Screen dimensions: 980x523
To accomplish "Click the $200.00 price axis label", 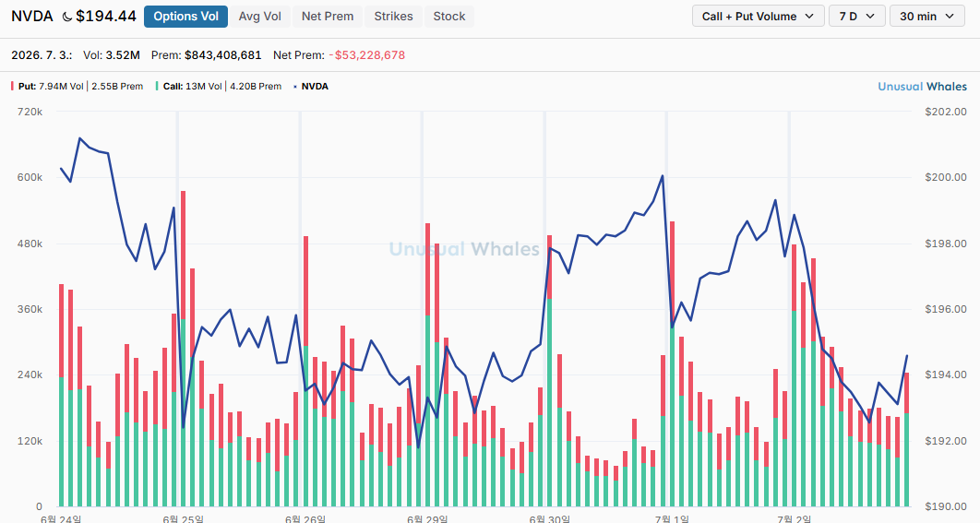I will 946,177.
